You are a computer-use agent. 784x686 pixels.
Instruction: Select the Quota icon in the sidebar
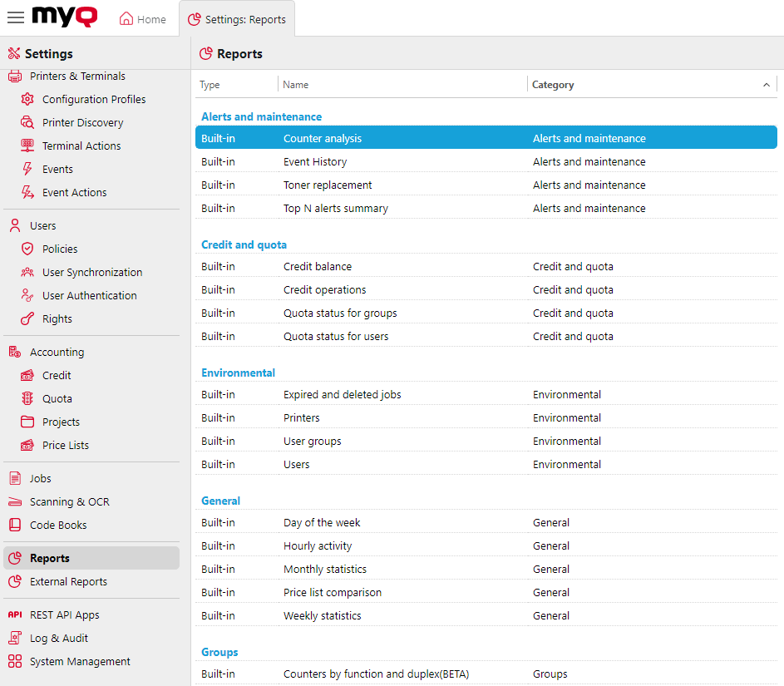(27, 398)
